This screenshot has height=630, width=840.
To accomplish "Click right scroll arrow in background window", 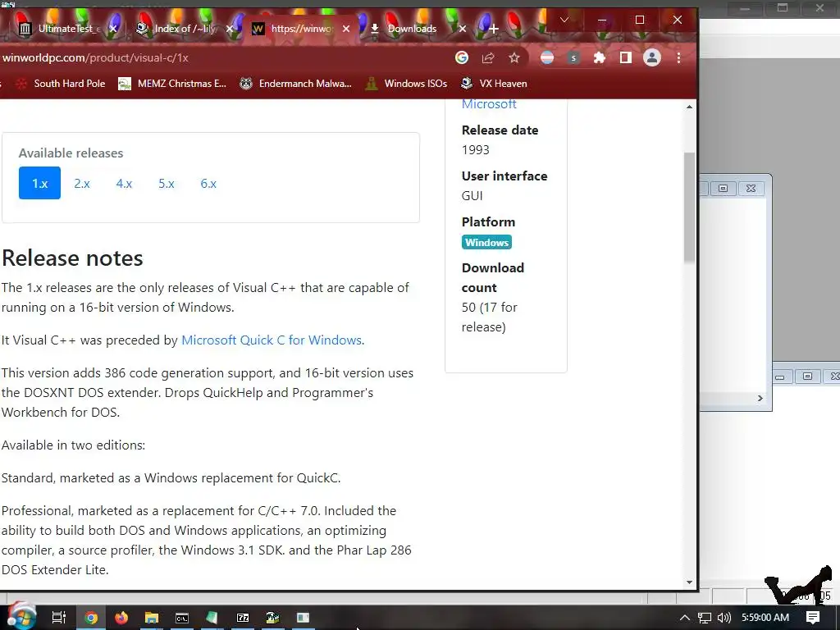I will click(760, 398).
